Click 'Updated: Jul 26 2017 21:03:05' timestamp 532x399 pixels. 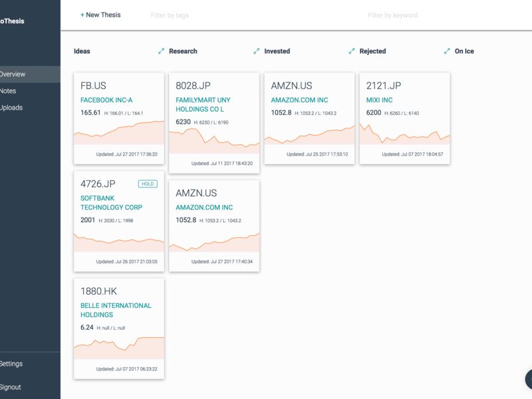click(x=126, y=261)
